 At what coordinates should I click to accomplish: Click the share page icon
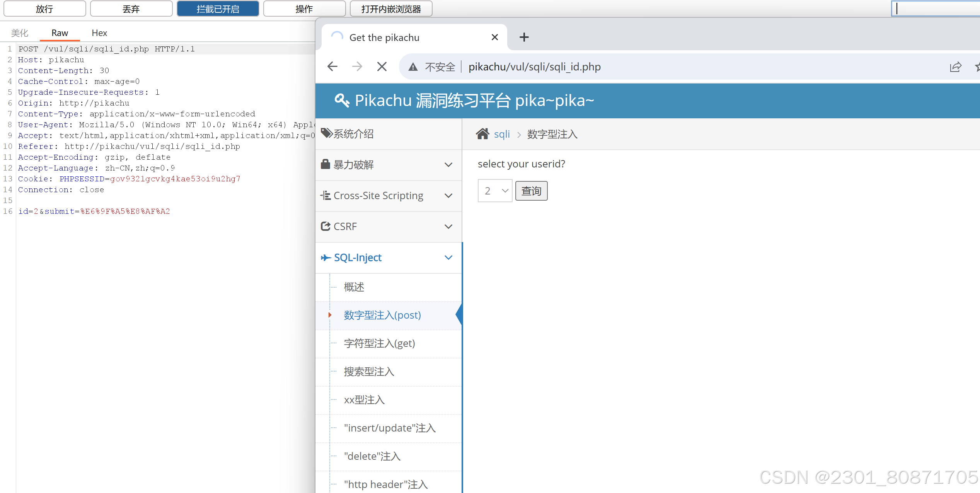click(955, 67)
